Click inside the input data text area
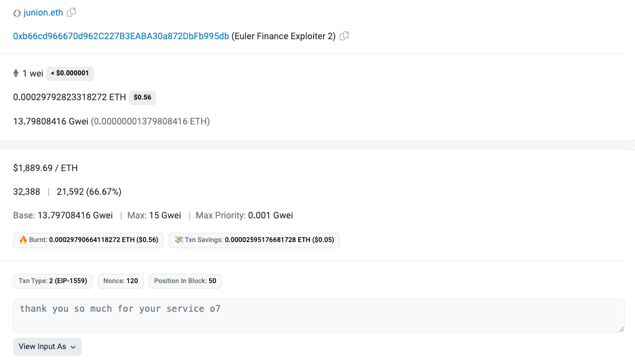635x364 pixels. tap(319, 316)
